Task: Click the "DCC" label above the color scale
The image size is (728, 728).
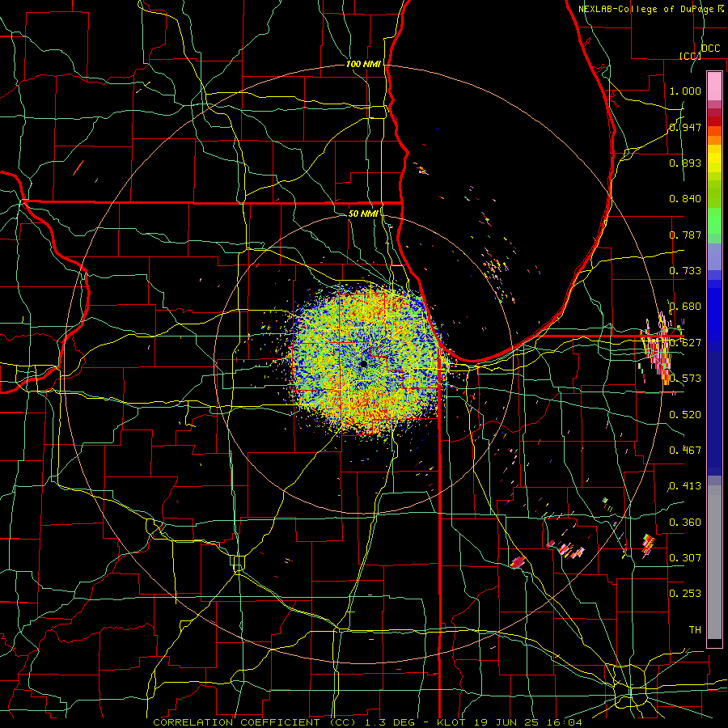Action: tap(711, 49)
